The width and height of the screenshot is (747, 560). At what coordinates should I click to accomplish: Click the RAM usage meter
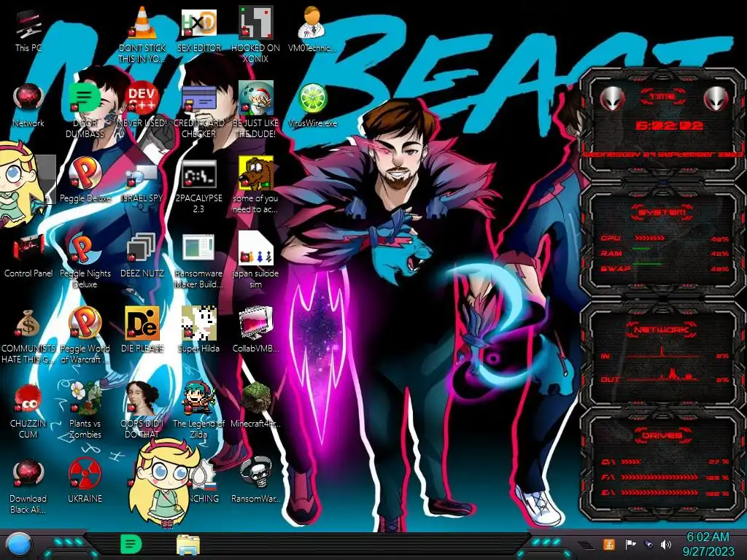[641, 249]
